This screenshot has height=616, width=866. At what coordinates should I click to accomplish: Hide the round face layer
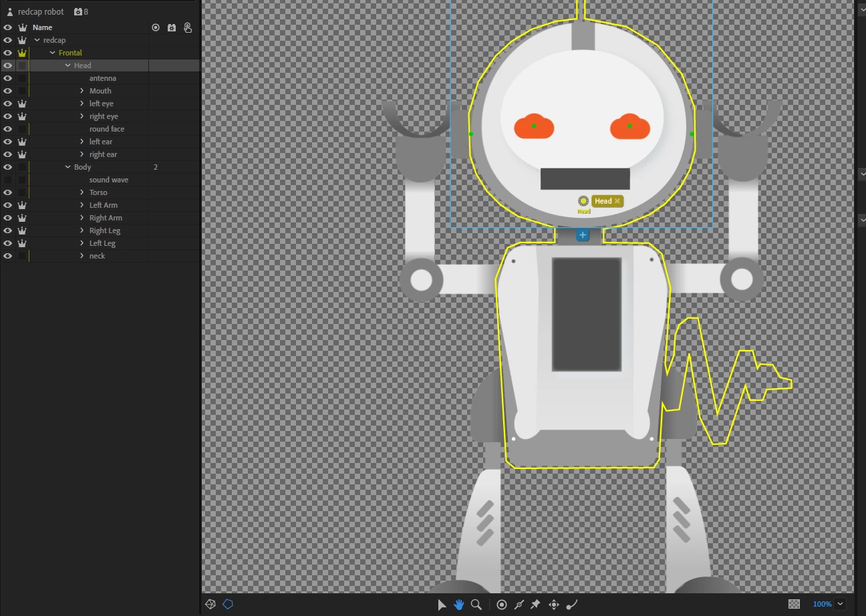click(x=8, y=129)
